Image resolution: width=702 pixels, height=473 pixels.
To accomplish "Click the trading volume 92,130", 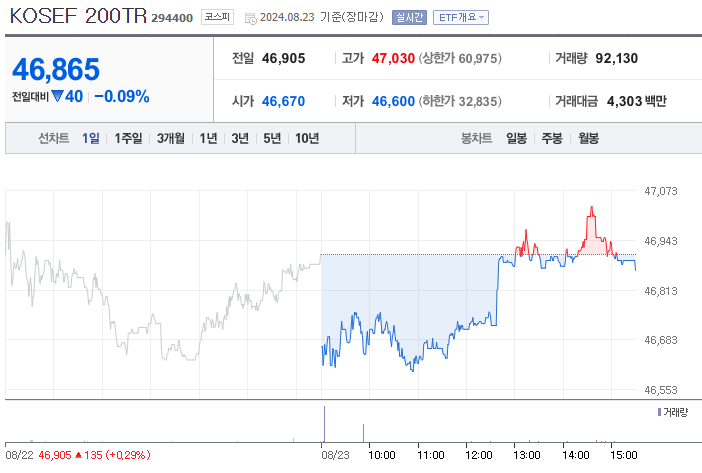I will click(x=616, y=58).
